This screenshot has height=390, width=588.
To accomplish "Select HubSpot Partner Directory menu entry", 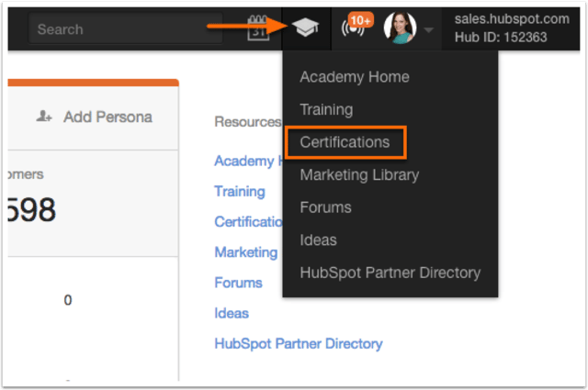I will (390, 273).
